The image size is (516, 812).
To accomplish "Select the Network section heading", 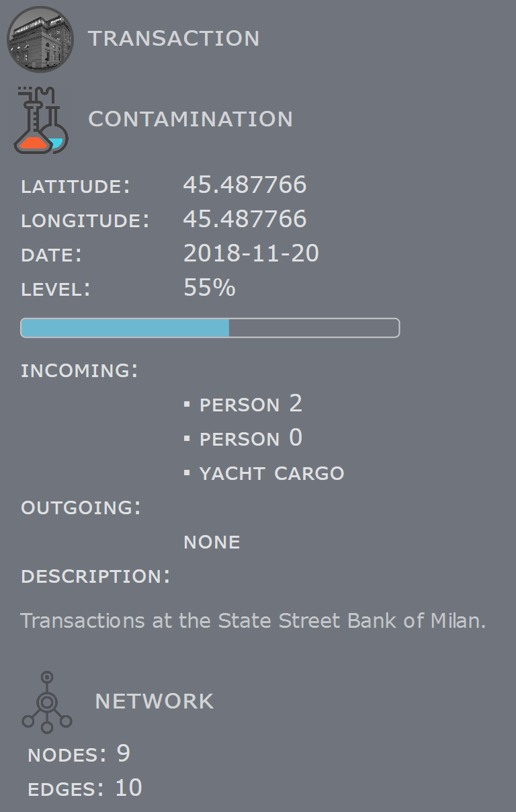I will click(x=154, y=702).
